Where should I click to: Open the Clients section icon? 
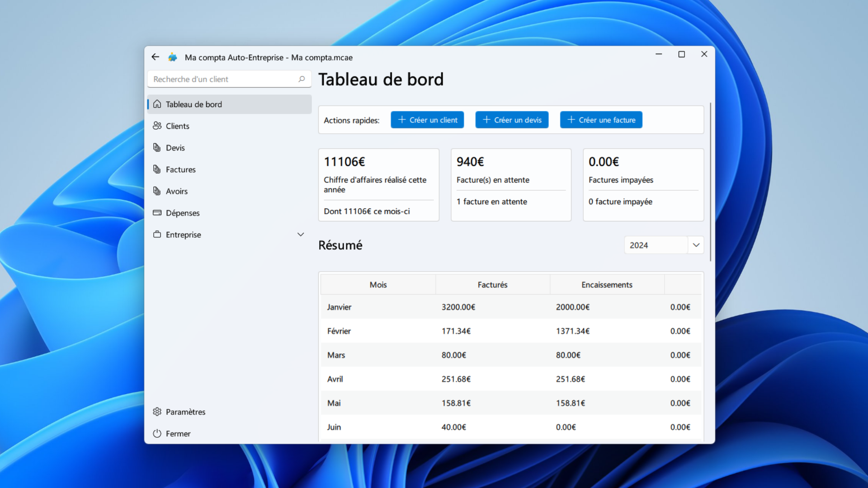point(157,126)
